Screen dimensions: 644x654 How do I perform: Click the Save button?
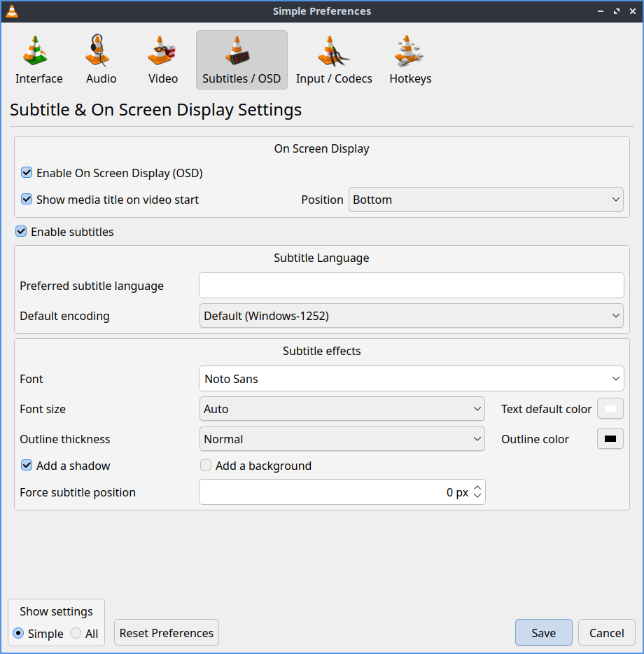543,633
